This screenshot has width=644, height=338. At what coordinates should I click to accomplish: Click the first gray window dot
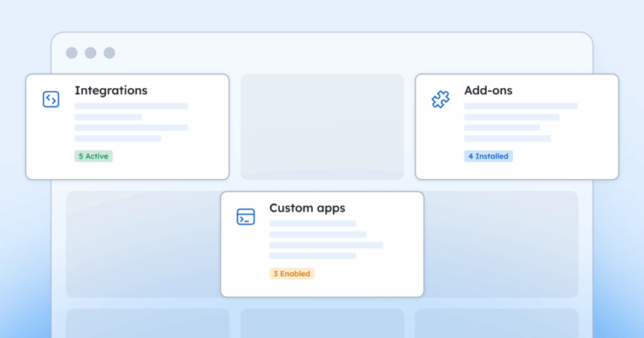(x=72, y=53)
